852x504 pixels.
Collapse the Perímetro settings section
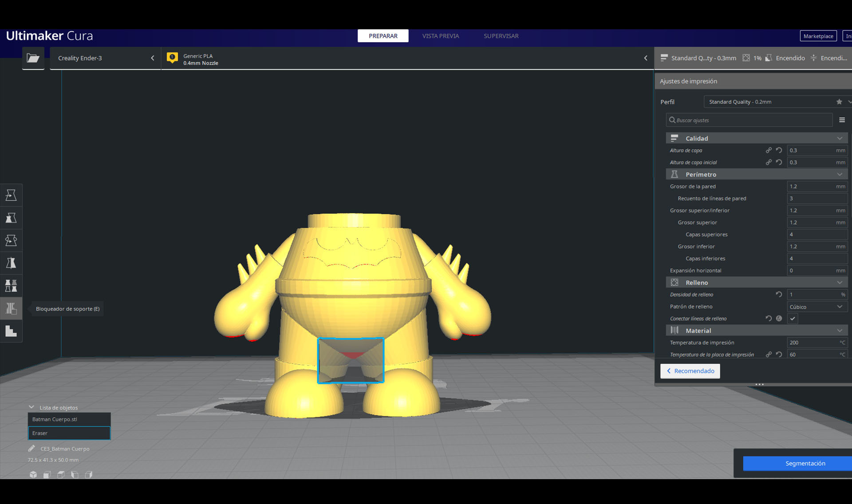pos(757,174)
